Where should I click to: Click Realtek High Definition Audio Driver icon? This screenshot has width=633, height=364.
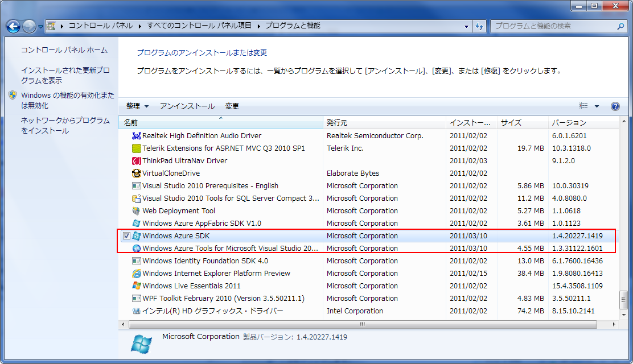(x=137, y=135)
